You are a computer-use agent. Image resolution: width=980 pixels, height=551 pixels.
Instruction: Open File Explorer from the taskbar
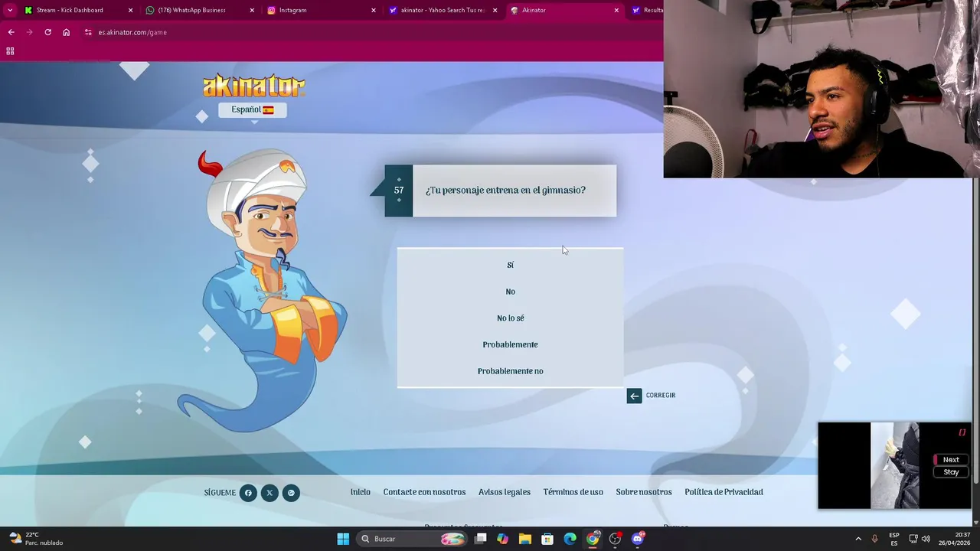tap(525, 539)
